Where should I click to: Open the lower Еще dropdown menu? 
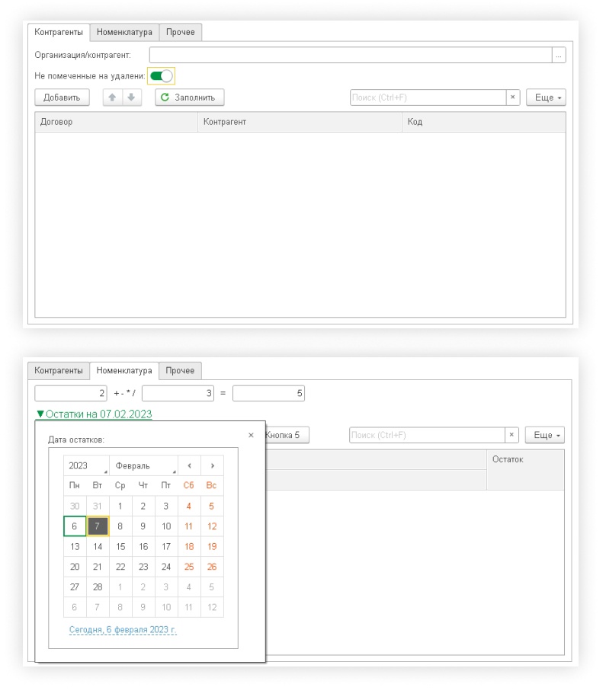pyautogui.click(x=544, y=435)
